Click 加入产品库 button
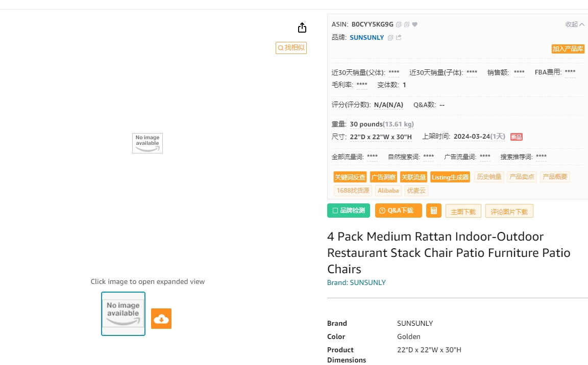The width and height of the screenshot is (588, 365). coord(568,48)
